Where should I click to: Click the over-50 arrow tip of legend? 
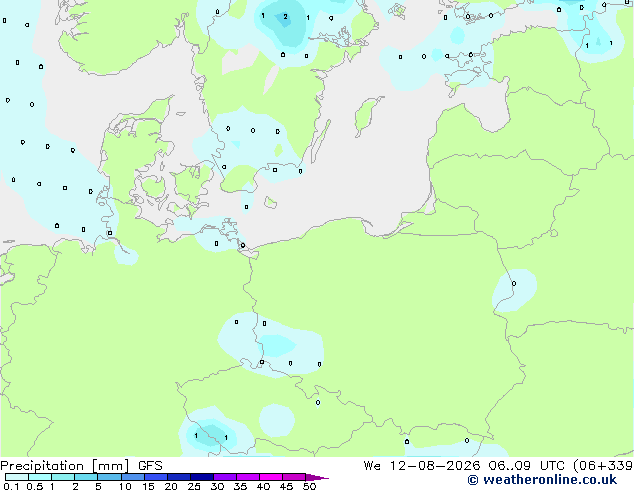317,477
